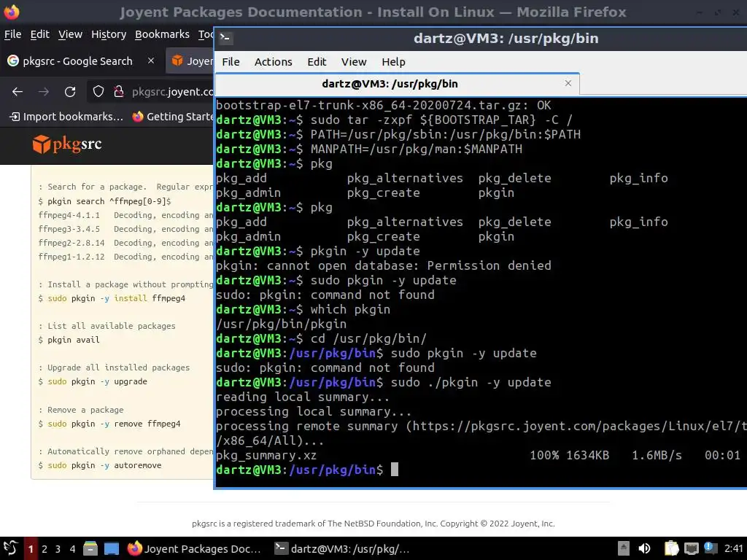This screenshot has height=560, width=747.
Task: Click the ffmpeg3-3.4.5 result row
Action: tap(125, 229)
